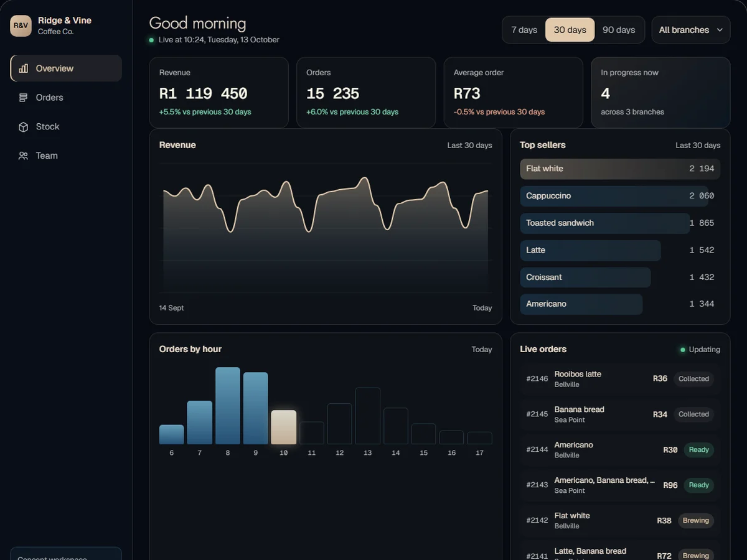The height and width of the screenshot is (560, 747).
Task: Click the '14 Sept' chart axis label
Action: click(x=172, y=308)
